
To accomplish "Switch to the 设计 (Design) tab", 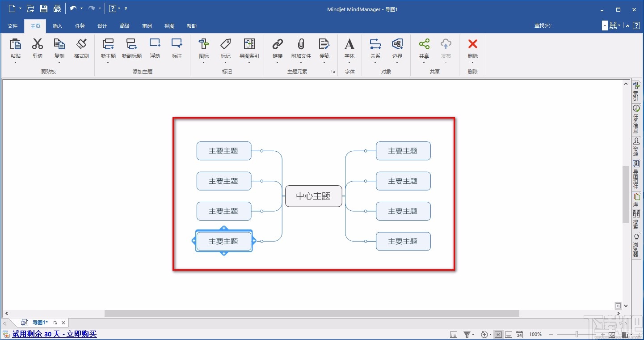I will [x=102, y=26].
